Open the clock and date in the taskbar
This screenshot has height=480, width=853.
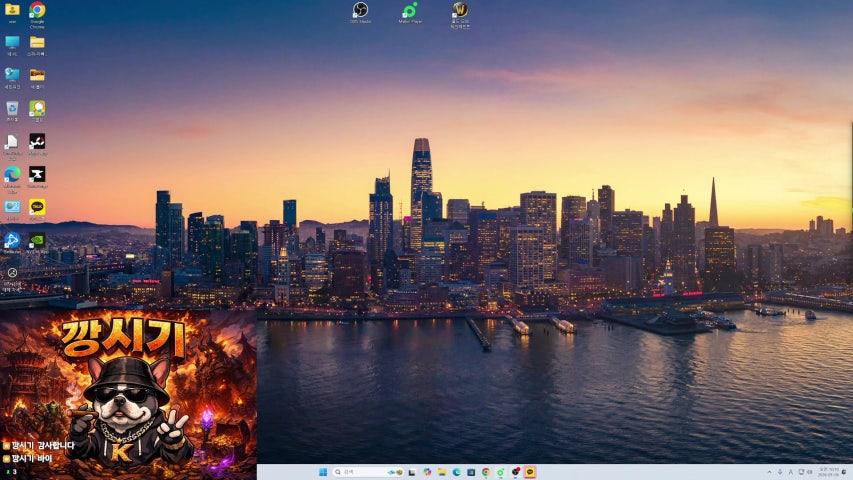(829, 472)
